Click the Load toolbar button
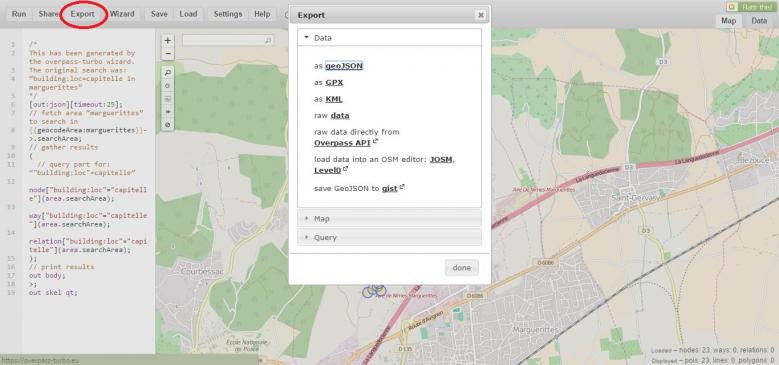 pos(188,14)
